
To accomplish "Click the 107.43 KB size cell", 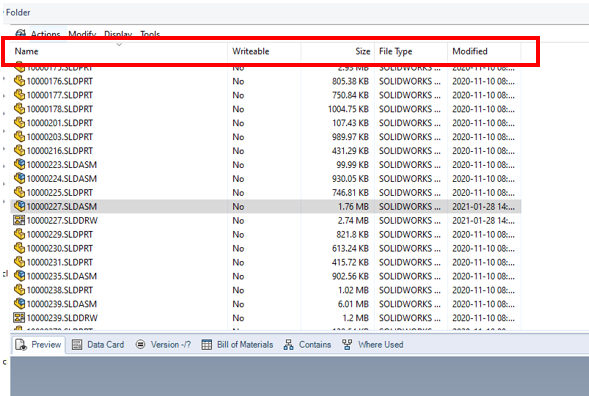I will (x=350, y=123).
